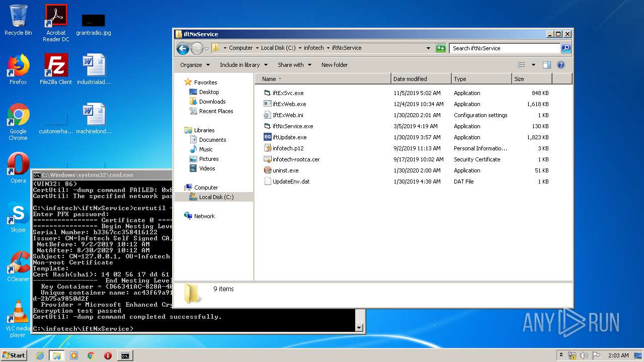This screenshot has width=644, height=362.
Task: Select Videos library
Action: click(x=207, y=168)
